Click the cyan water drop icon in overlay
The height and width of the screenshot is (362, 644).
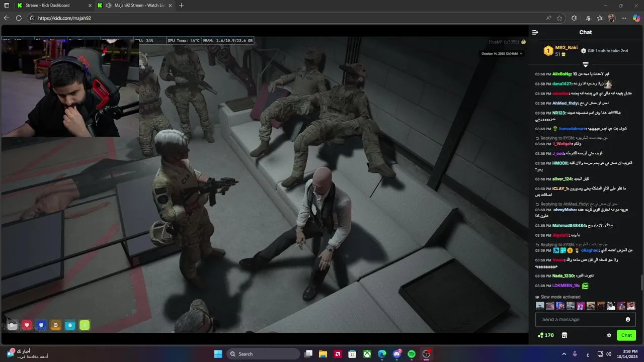click(70, 325)
